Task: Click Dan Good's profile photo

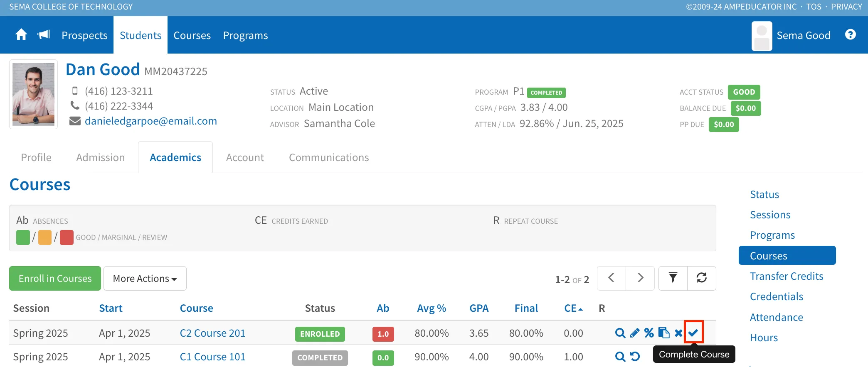Action: click(x=33, y=94)
